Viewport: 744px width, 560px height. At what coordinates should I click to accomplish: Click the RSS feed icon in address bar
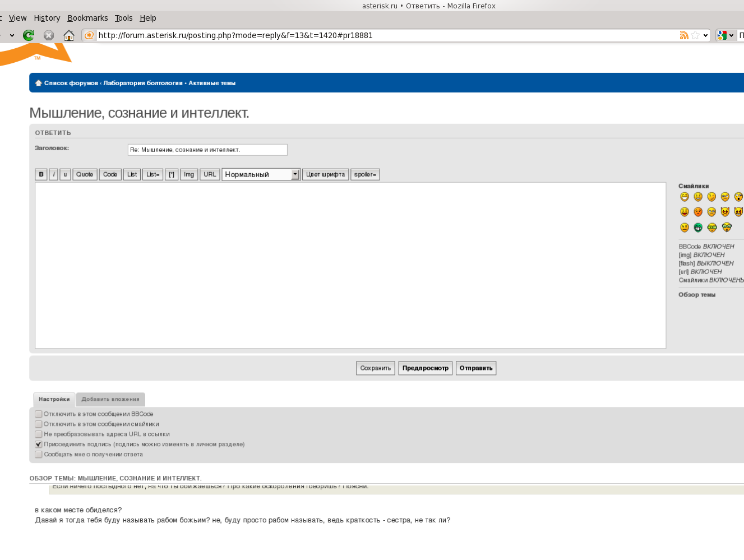683,35
